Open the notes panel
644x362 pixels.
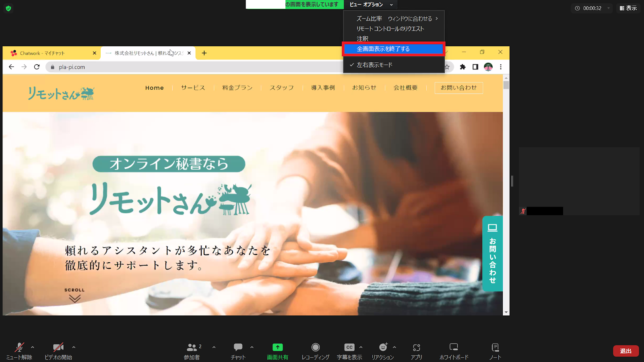495,351
